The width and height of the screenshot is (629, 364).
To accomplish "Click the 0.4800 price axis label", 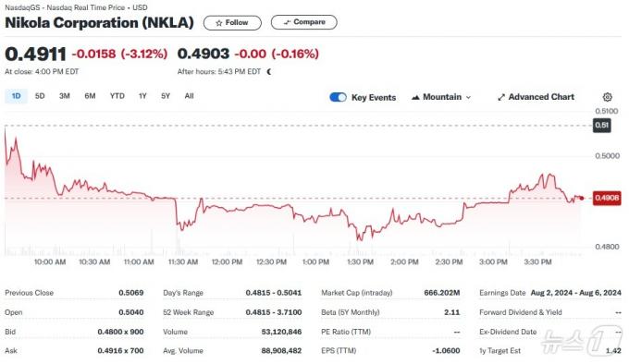I will [x=608, y=247].
